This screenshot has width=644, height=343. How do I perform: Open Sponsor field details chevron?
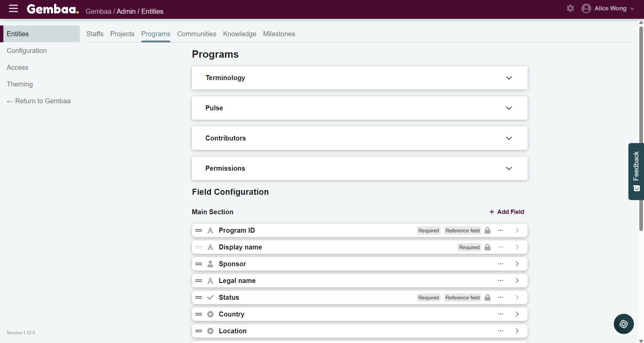(517, 264)
